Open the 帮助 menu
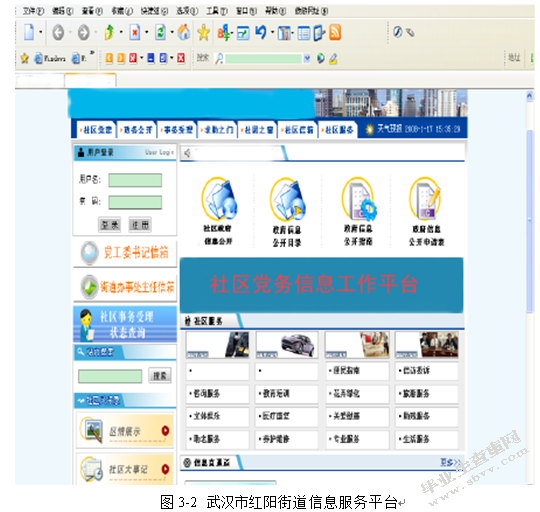This screenshot has height=512, width=540. pos(275,11)
